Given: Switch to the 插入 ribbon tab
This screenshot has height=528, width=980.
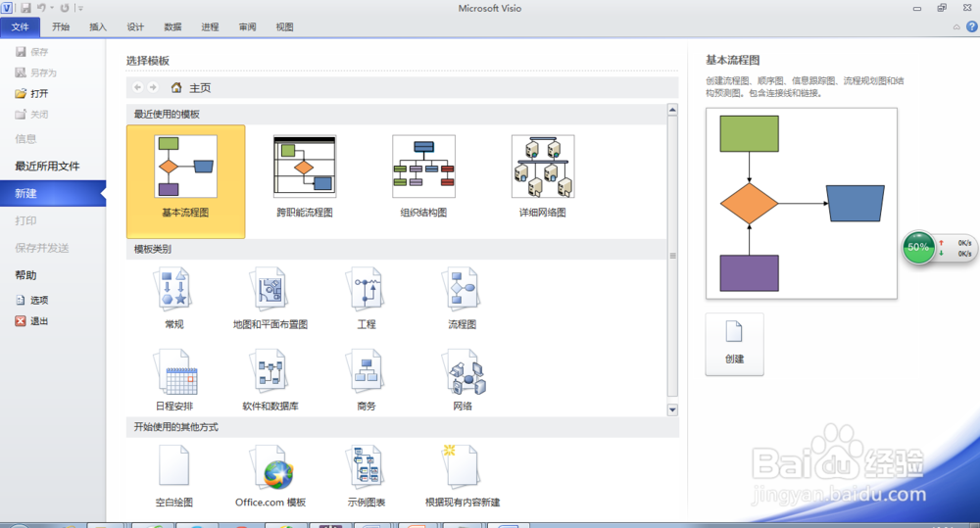Looking at the screenshot, I should pos(98,26).
